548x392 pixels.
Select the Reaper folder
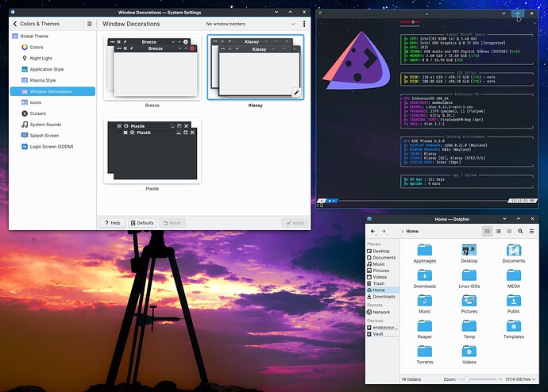(425, 329)
